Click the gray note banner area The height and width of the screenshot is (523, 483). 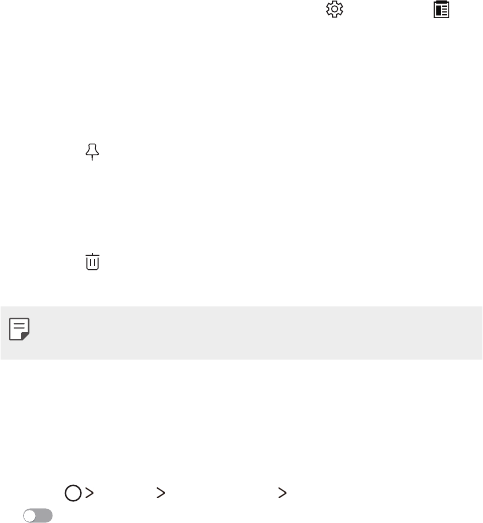pos(242,333)
